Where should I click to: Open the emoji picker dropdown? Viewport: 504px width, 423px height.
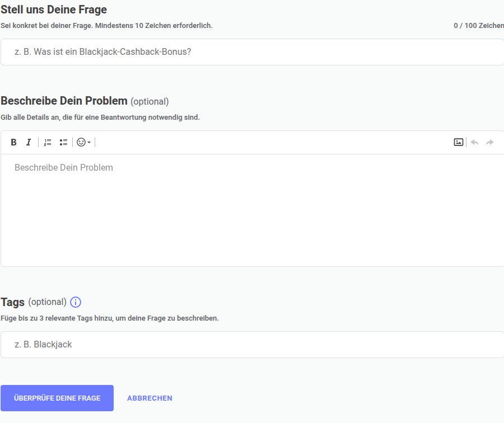[83, 142]
